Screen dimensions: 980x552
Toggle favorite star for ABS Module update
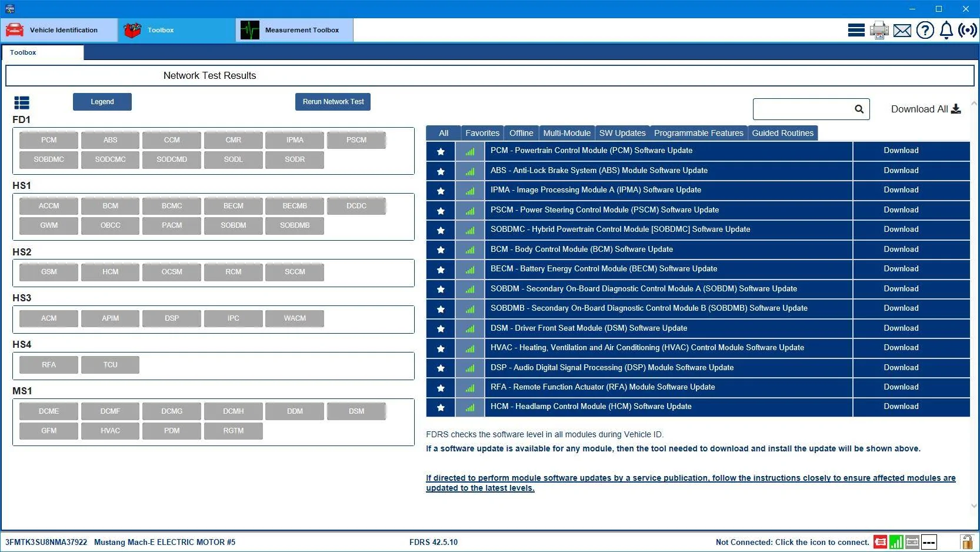(x=441, y=171)
